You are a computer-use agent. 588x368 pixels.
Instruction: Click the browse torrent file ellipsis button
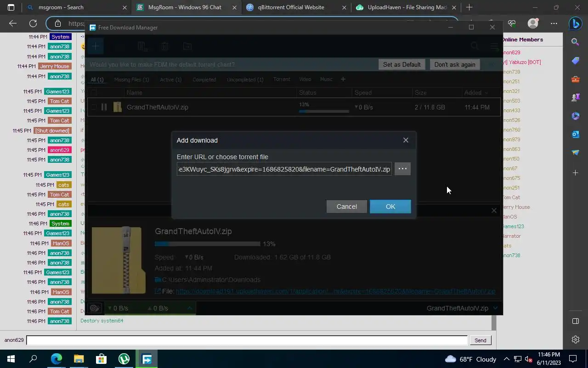(402, 169)
